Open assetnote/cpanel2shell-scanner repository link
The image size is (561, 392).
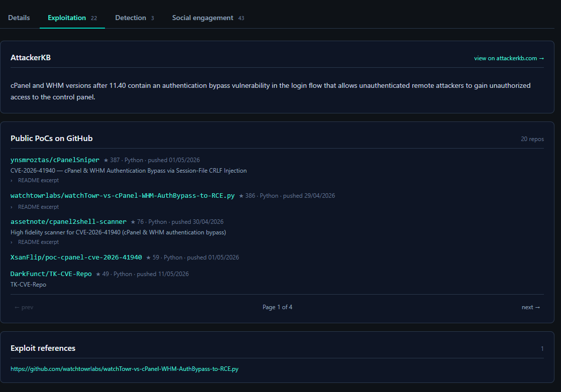point(68,222)
